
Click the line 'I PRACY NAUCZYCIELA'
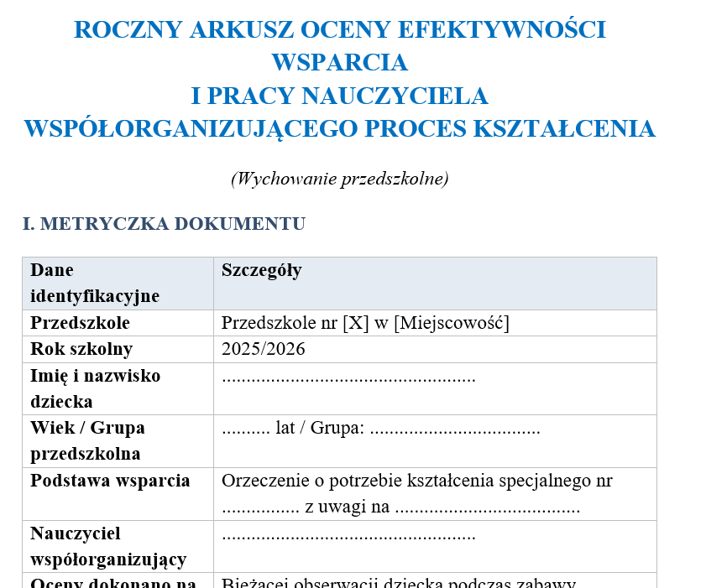coord(340,96)
